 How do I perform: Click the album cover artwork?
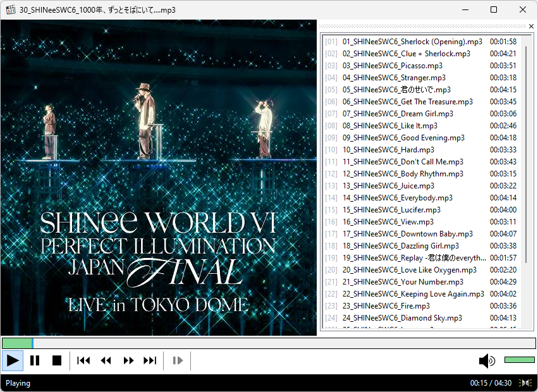pos(159,178)
